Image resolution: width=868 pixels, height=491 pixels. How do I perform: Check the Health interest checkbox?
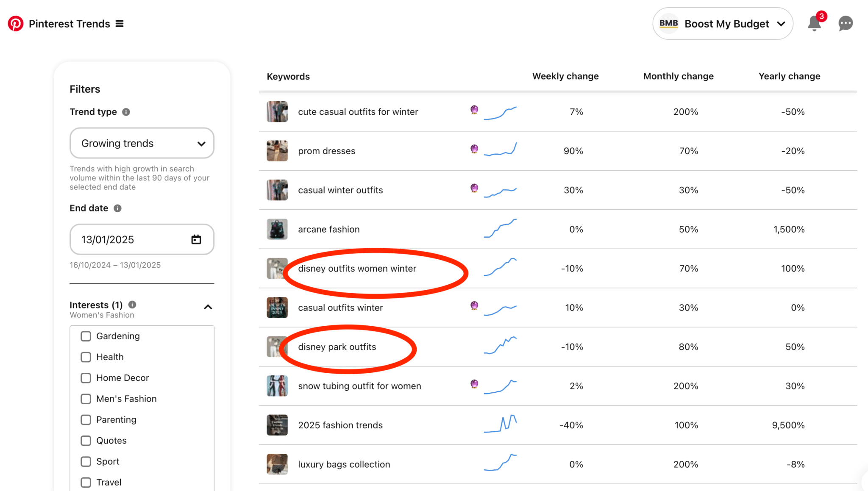click(86, 357)
